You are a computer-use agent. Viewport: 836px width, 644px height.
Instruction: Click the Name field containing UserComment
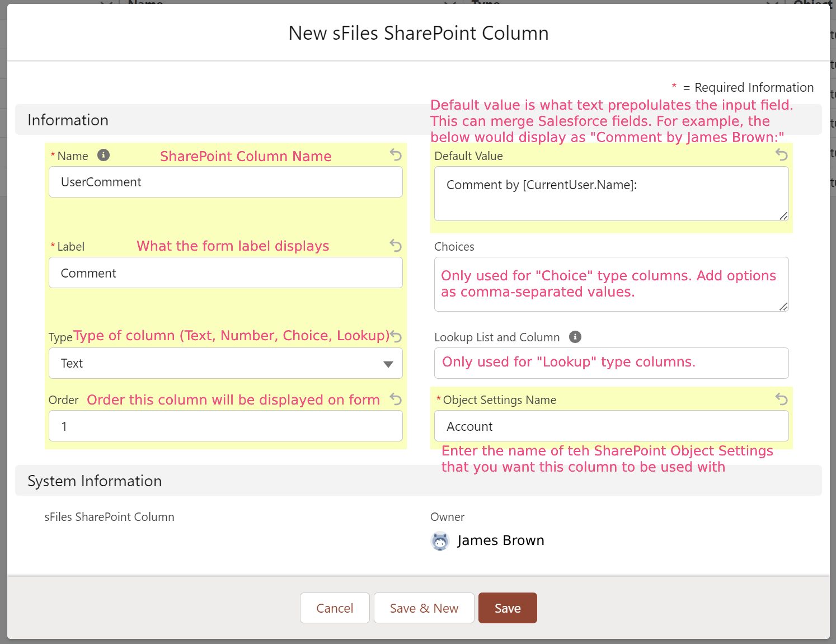pyautogui.click(x=226, y=182)
